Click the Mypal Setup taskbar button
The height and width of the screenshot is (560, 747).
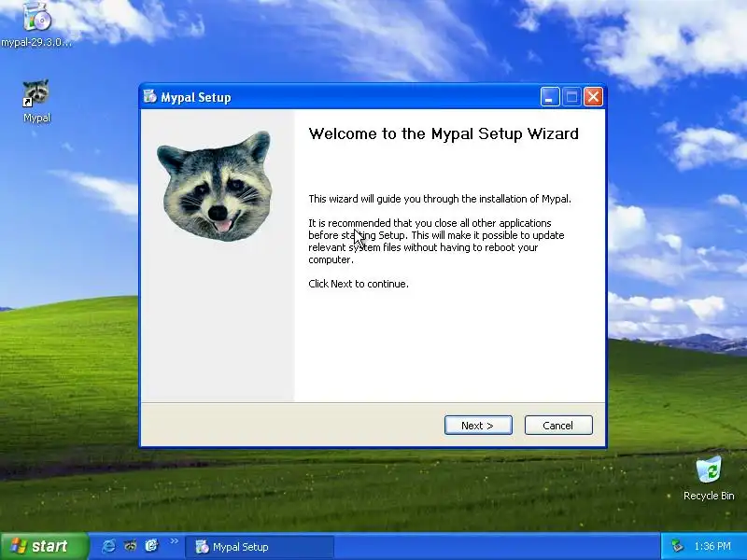260,547
